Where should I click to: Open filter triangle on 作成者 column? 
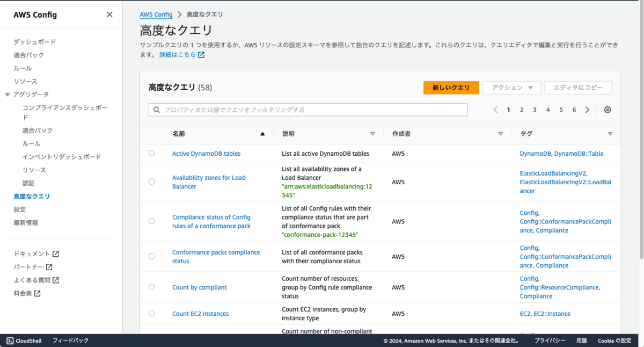pos(501,134)
